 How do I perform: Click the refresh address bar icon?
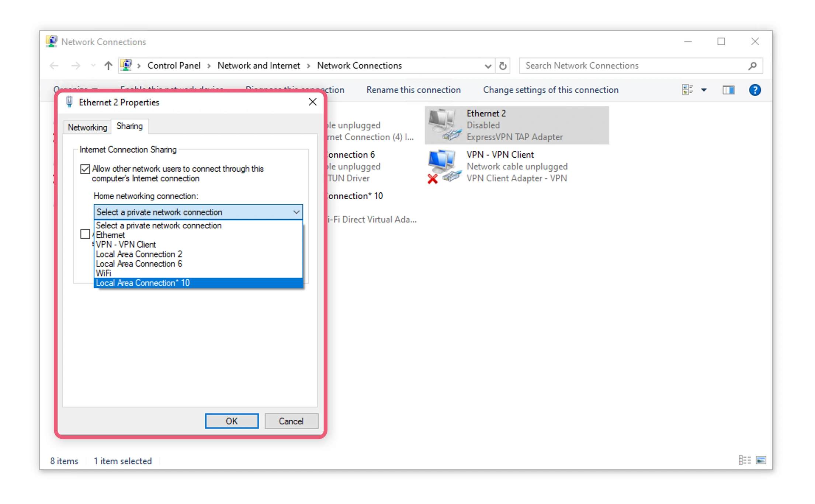(x=503, y=66)
